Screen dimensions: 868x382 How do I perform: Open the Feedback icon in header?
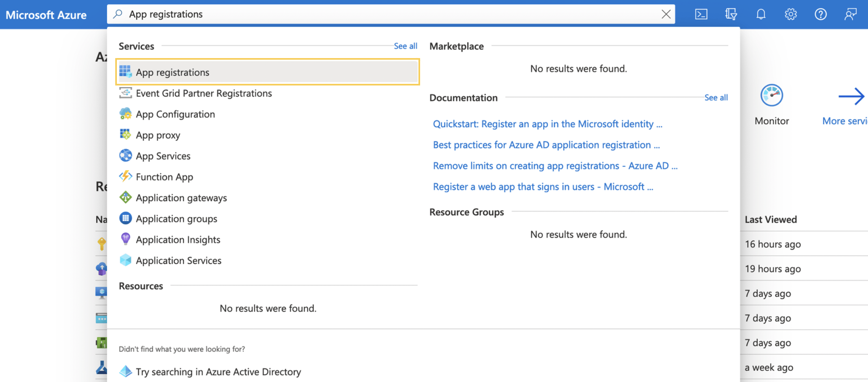tap(850, 14)
